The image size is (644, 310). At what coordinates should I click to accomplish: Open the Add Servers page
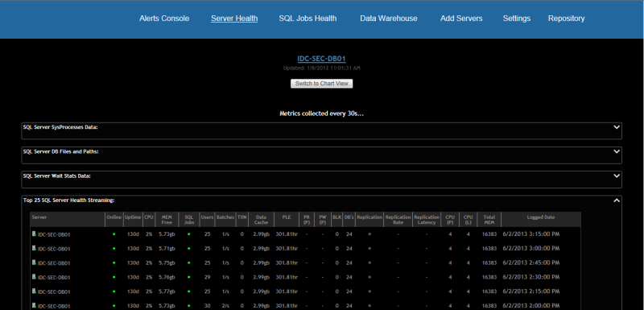point(461,19)
